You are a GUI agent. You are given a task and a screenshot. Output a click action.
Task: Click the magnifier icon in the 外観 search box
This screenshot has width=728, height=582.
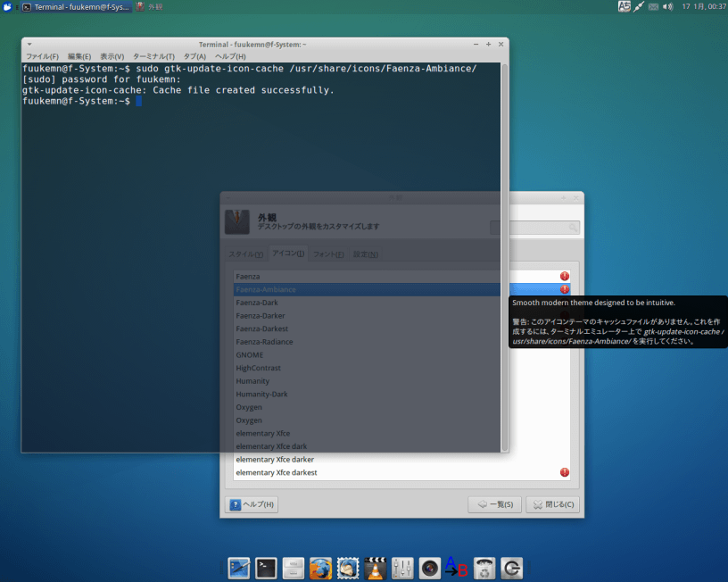click(x=574, y=228)
